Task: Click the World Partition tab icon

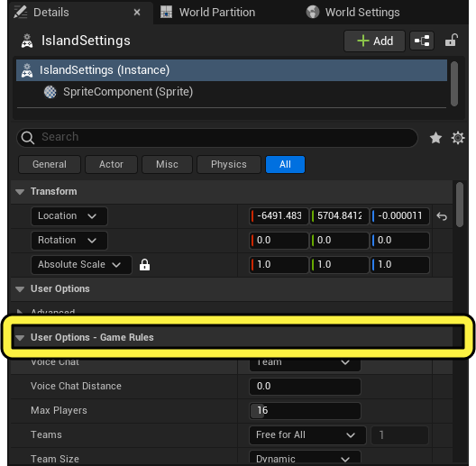Action: (x=166, y=12)
